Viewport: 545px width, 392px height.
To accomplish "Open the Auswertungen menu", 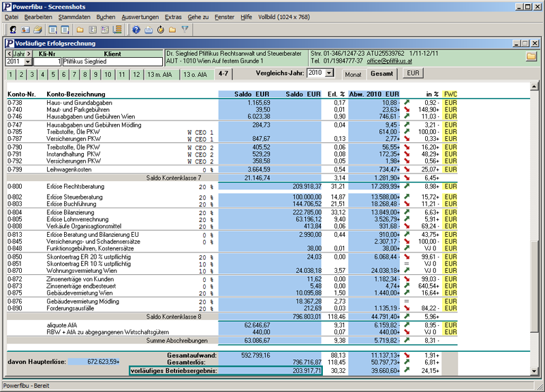I will 140,16.
